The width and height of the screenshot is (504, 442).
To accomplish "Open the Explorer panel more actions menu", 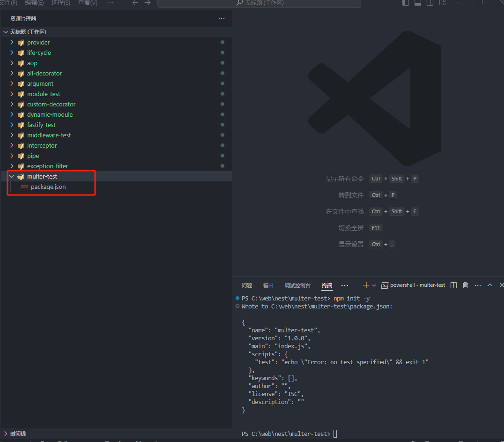I will point(222,19).
